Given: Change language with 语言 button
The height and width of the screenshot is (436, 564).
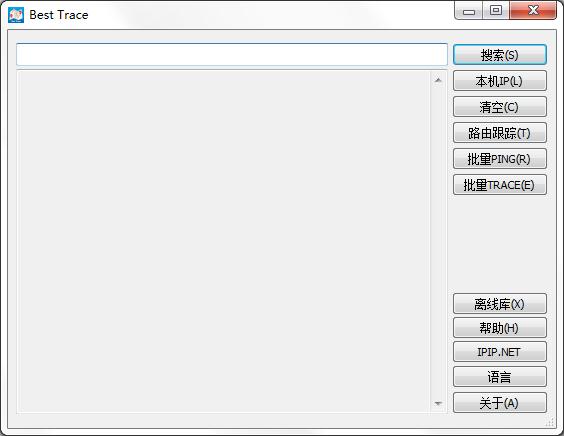Looking at the screenshot, I should point(500,377).
